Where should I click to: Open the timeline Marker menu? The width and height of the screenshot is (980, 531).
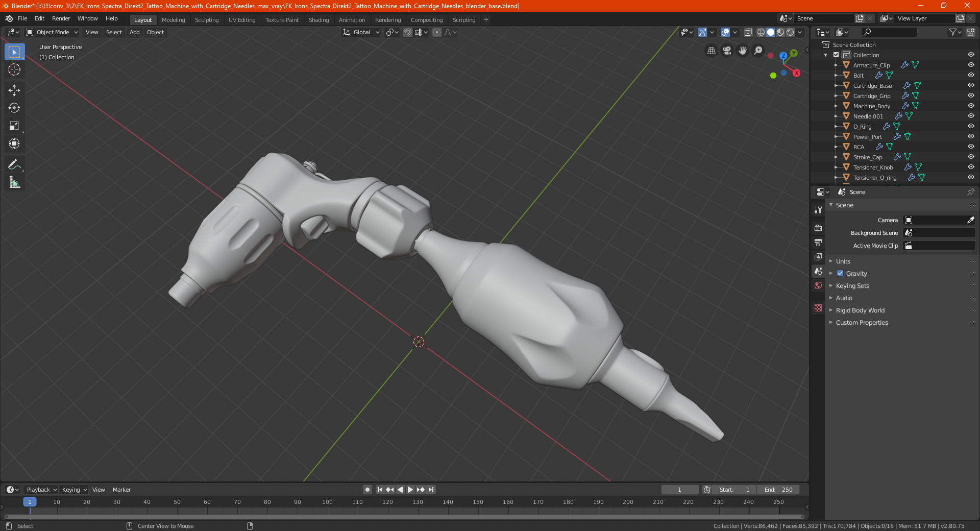121,490
